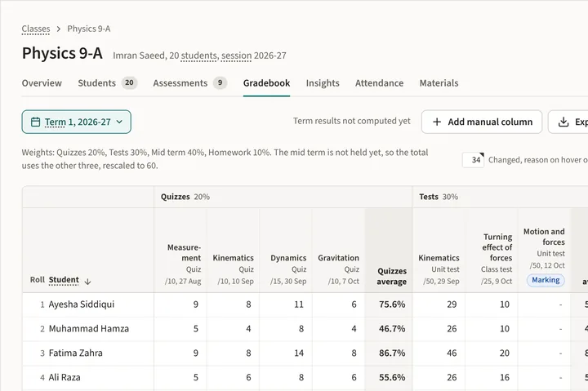The width and height of the screenshot is (588, 391).
Task: Sort by the Student column header
Action: [x=64, y=280]
